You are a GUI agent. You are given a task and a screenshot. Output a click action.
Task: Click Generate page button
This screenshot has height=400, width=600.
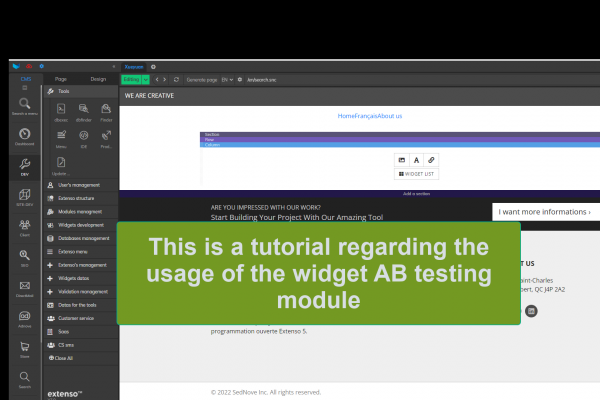click(x=202, y=80)
